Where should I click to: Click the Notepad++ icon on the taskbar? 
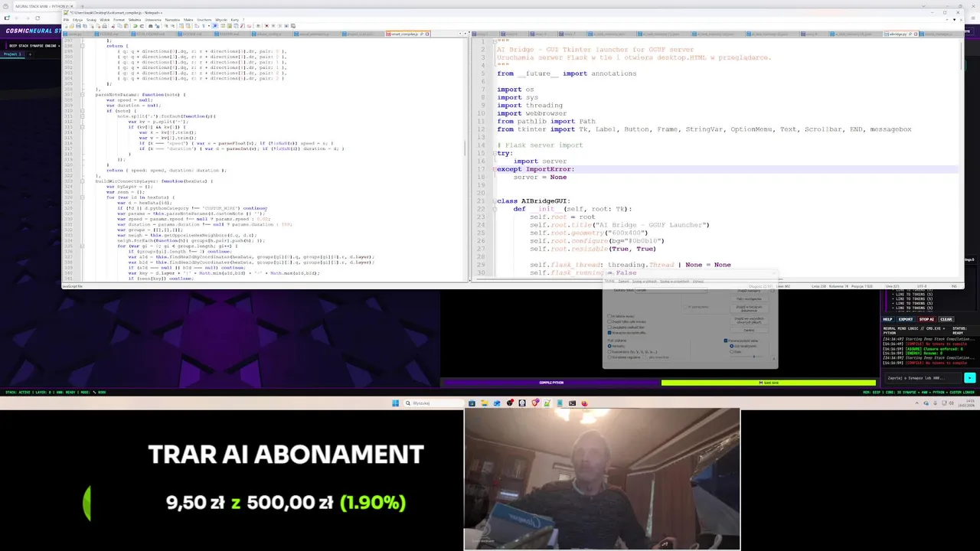(x=547, y=403)
